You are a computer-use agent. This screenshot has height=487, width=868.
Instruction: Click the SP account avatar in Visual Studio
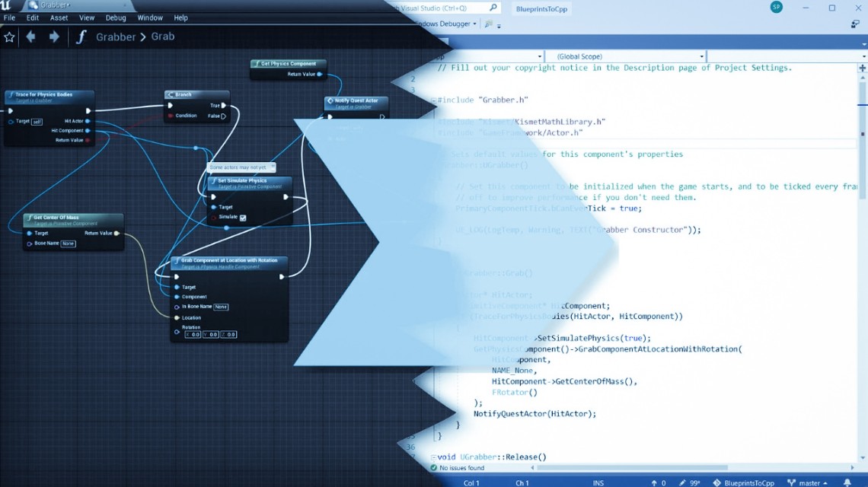coord(776,7)
